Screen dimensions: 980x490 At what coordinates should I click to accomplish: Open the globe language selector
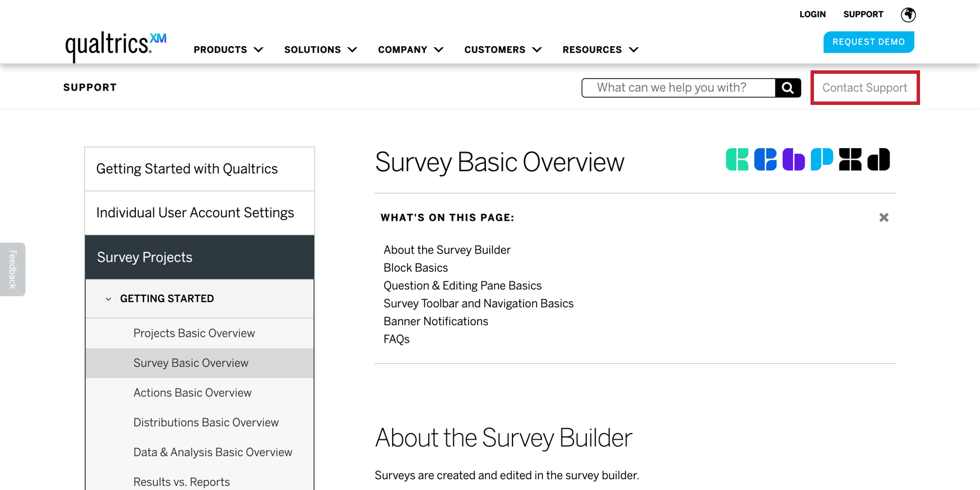tap(909, 14)
